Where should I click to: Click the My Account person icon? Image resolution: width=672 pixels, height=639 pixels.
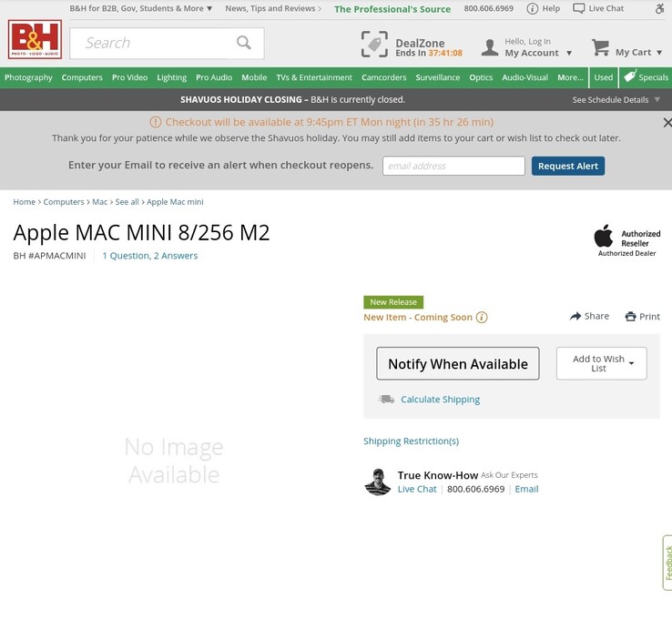coord(489,47)
